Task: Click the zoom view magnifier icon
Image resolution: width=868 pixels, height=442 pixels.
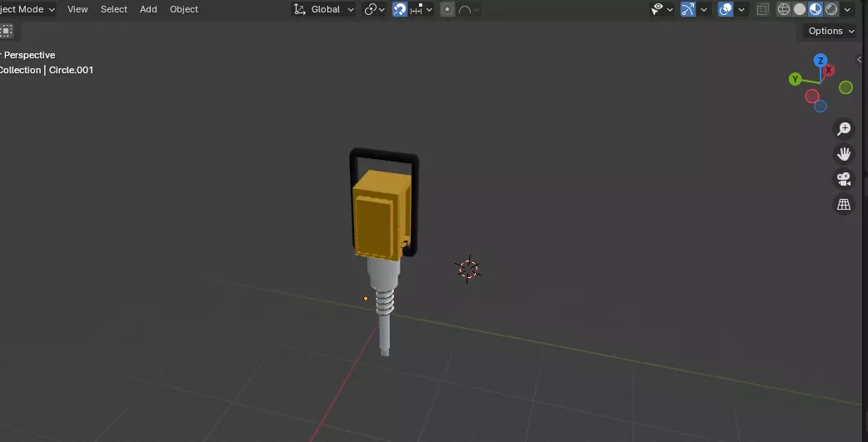Action: point(844,129)
